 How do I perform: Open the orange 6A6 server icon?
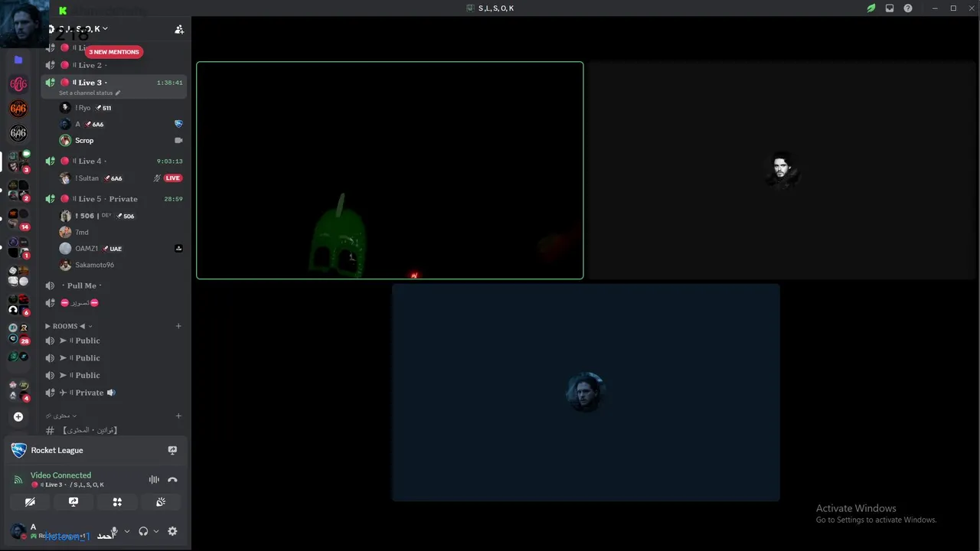(x=18, y=109)
